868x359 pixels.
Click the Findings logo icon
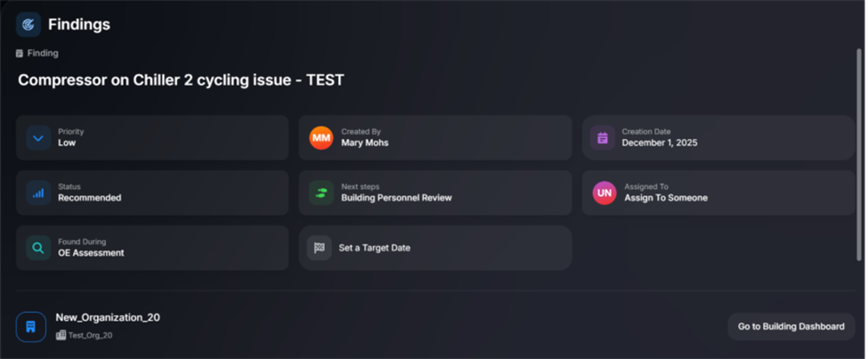tap(28, 24)
